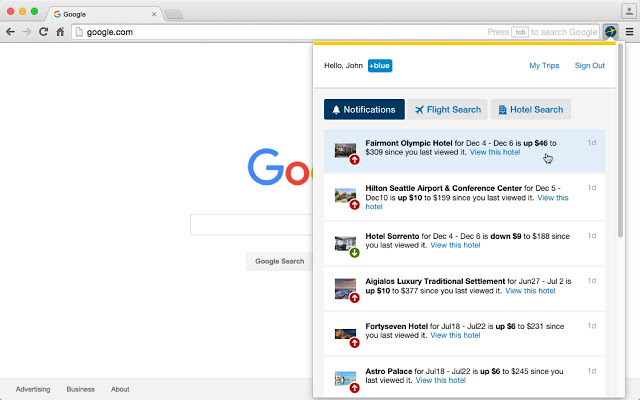Click the Chrome profile avatar icon
640x400 pixels.
click(x=629, y=11)
